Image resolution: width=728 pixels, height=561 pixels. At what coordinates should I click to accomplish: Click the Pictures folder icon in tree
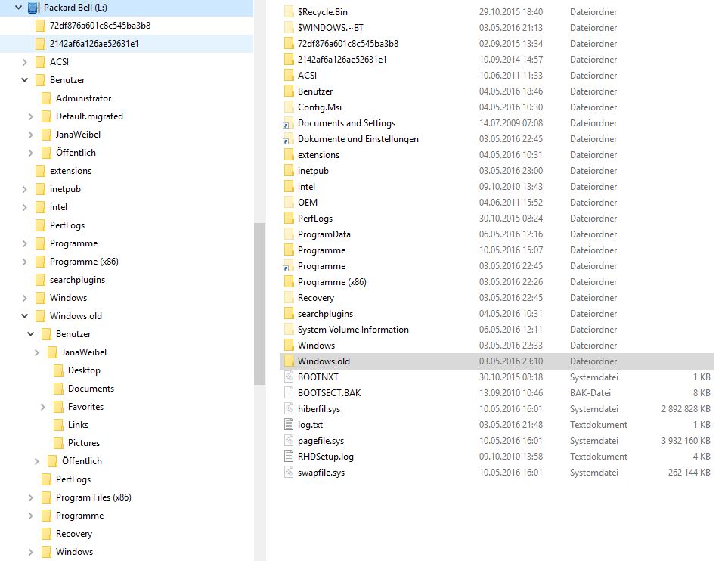pyautogui.click(x=58, y=443)
